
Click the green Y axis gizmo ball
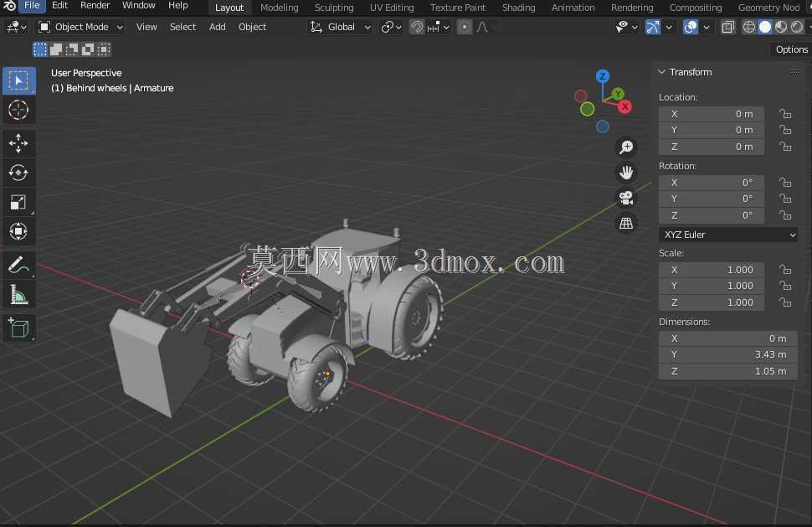(618, 94)
